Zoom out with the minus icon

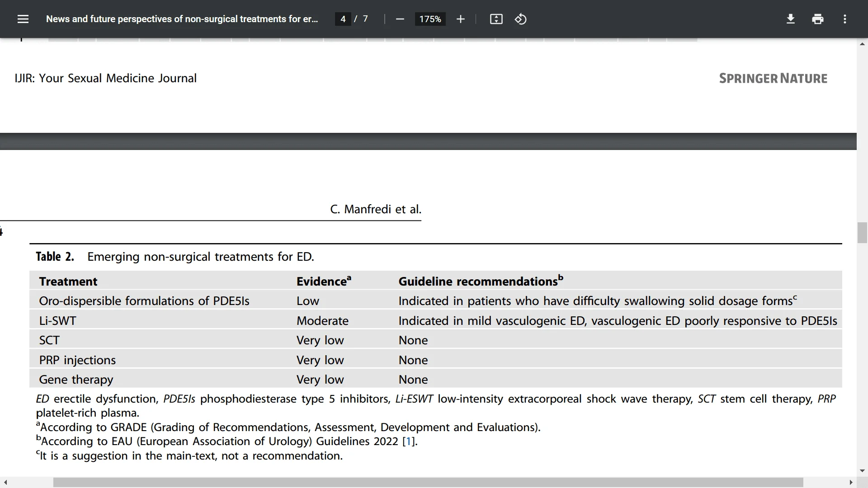tap(400, 19)
